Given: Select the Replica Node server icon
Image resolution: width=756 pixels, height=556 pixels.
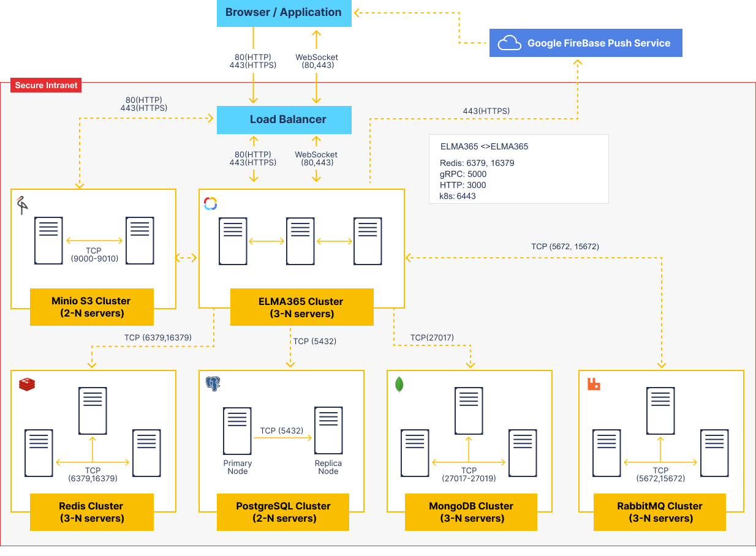Looking at the screenshot, I should [x=328, y=430].
